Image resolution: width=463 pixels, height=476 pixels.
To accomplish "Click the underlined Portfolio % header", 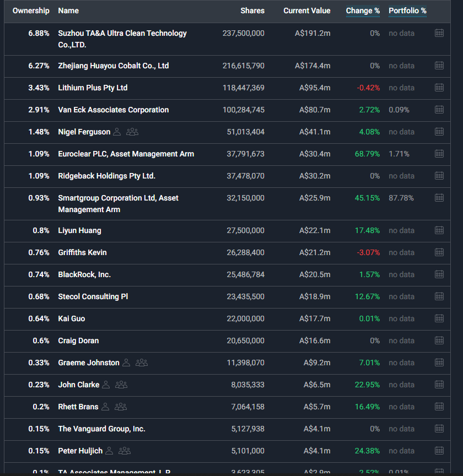I will click(x=408, y=10).
